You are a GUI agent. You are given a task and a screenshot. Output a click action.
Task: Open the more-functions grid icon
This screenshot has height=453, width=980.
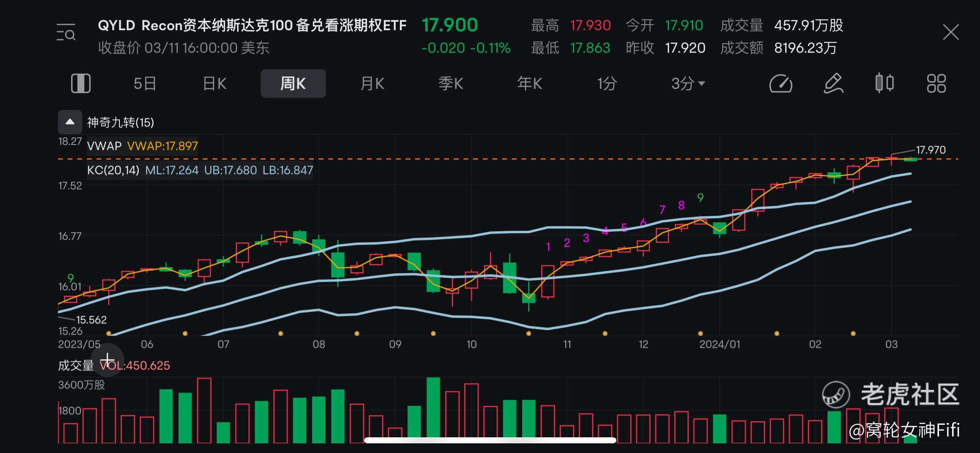click(x=936, y=83)
